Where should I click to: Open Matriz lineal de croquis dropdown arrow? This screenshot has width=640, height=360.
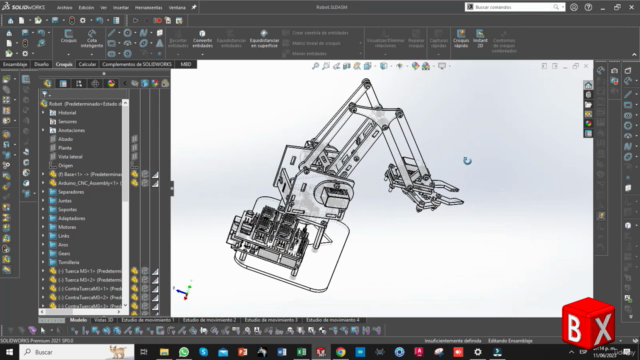(360, 43)
